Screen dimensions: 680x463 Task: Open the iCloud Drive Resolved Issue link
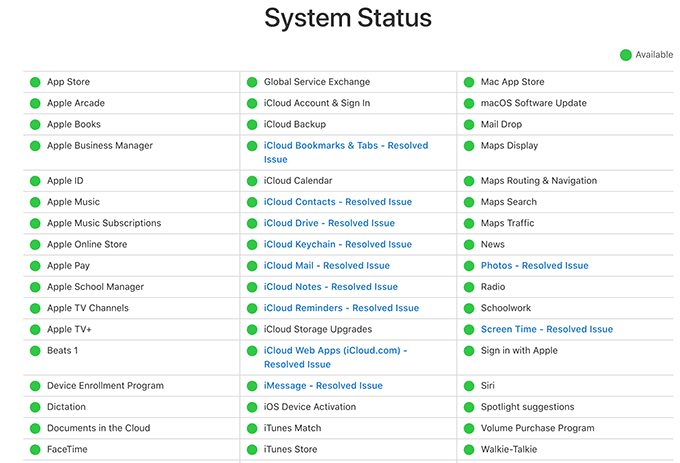click(329, 223)
